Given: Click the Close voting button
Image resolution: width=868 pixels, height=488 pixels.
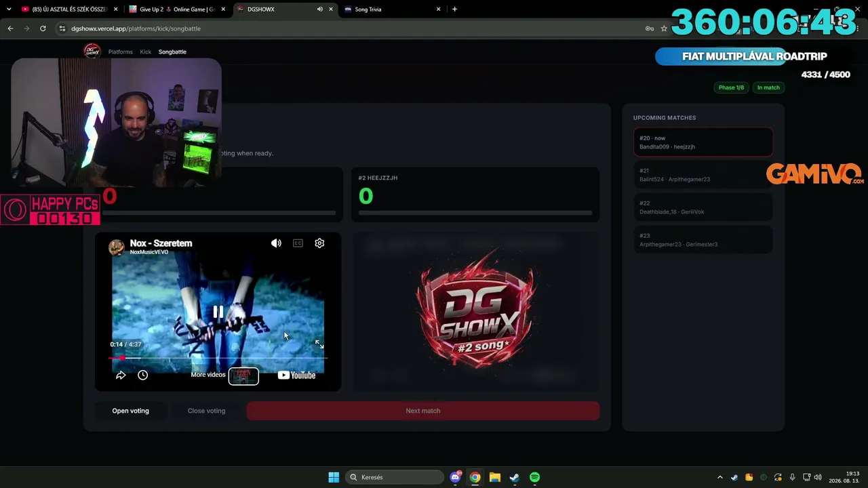Looking at the screenshot, I should click(x=206, y=411).
